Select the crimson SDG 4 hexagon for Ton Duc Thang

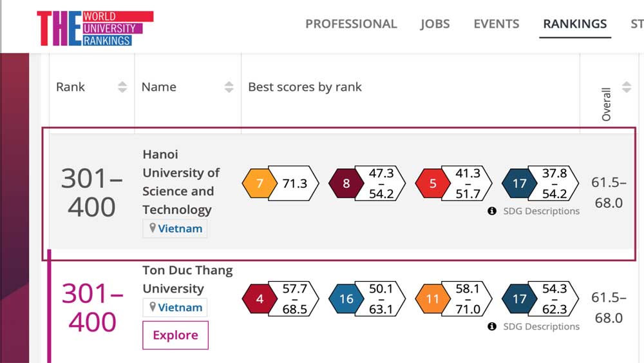pos(260,299)
